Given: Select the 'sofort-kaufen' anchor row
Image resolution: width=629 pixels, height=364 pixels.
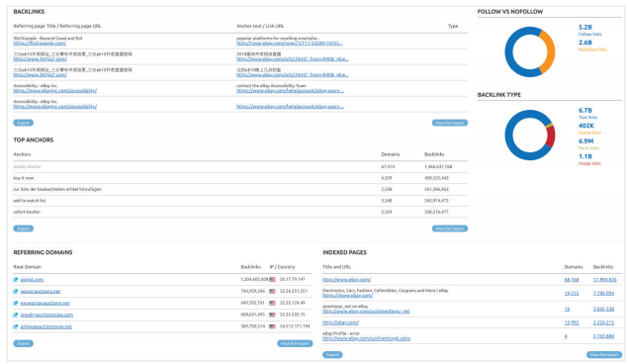Looking at the screenshot, I should (x=240, y=212).
